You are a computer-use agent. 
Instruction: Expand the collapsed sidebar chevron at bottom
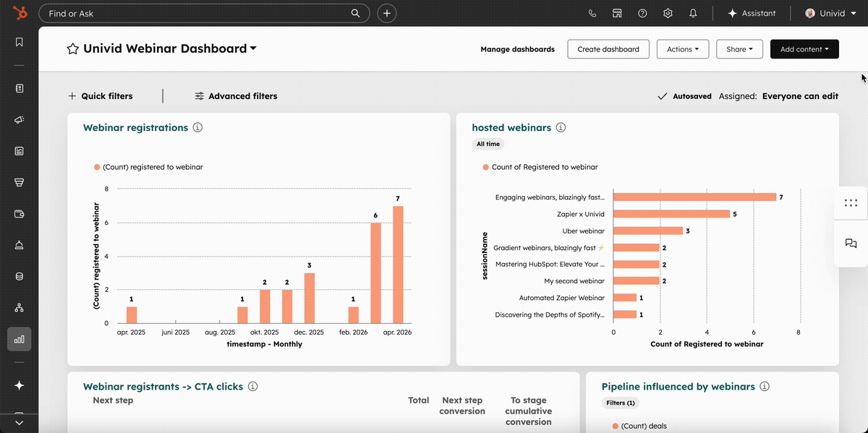[x=19, y=422]
